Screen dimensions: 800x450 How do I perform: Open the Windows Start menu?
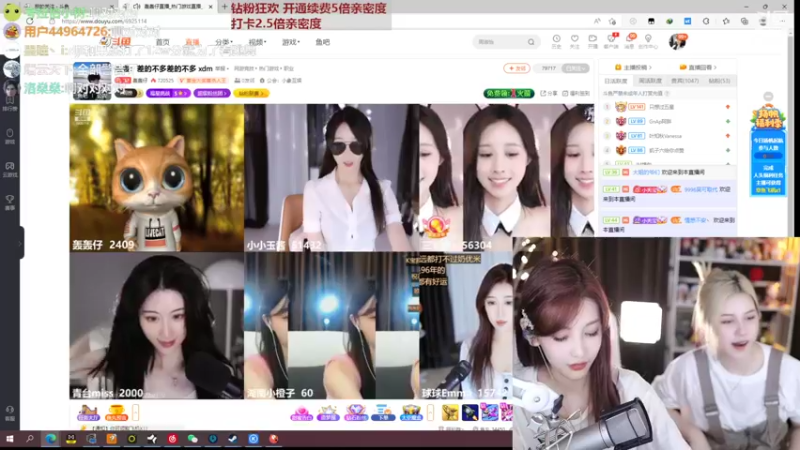pos(9,439)
